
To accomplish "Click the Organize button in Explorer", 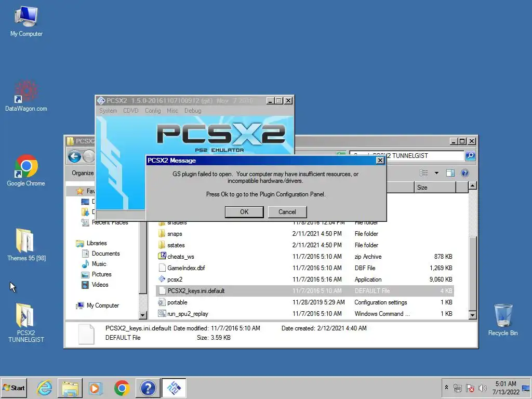I will point(83,173).
